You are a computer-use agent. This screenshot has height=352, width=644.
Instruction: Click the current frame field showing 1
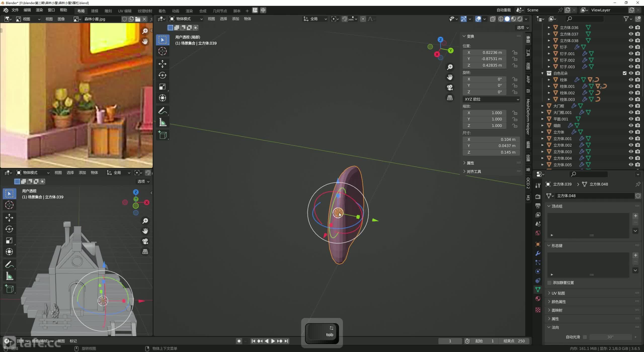click(450, 341)
